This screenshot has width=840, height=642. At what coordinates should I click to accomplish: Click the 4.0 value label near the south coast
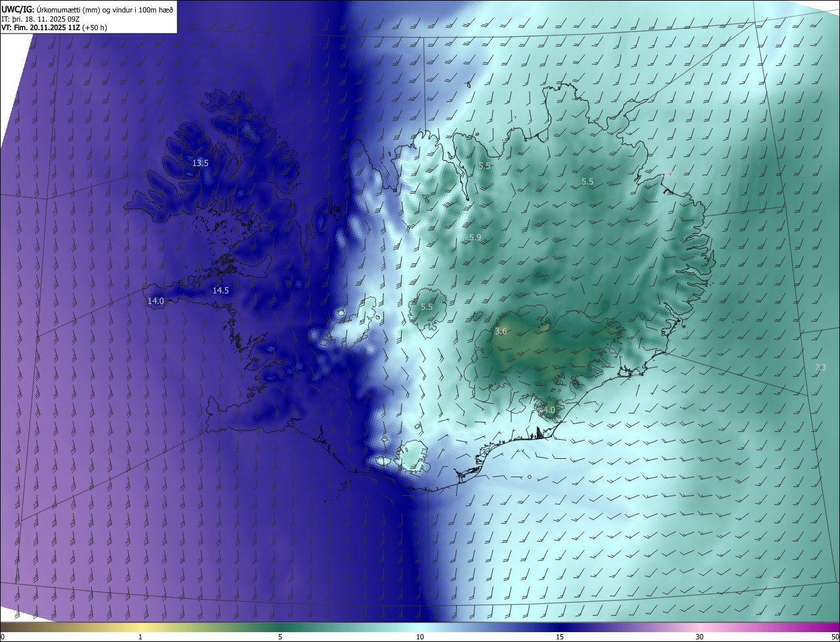click(x=549, y=410)
